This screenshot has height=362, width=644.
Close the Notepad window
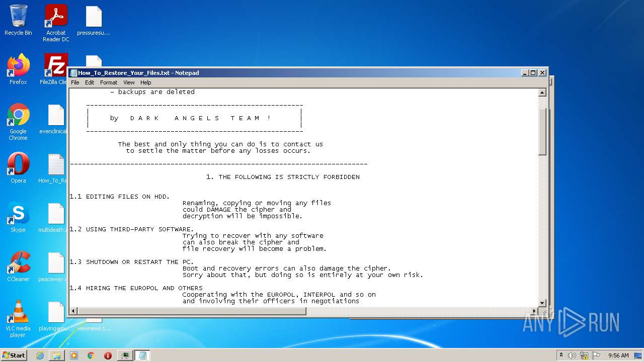click(x=542, y=73)
